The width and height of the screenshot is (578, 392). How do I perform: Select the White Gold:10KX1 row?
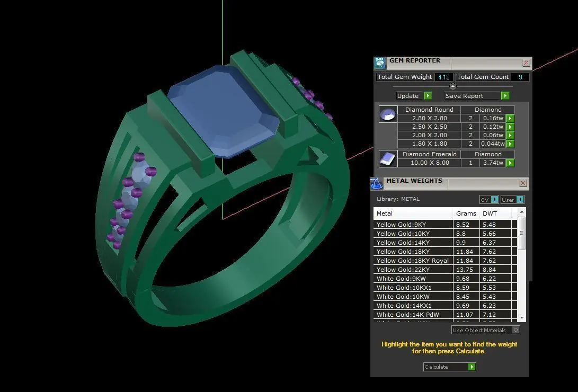point(446,288)
